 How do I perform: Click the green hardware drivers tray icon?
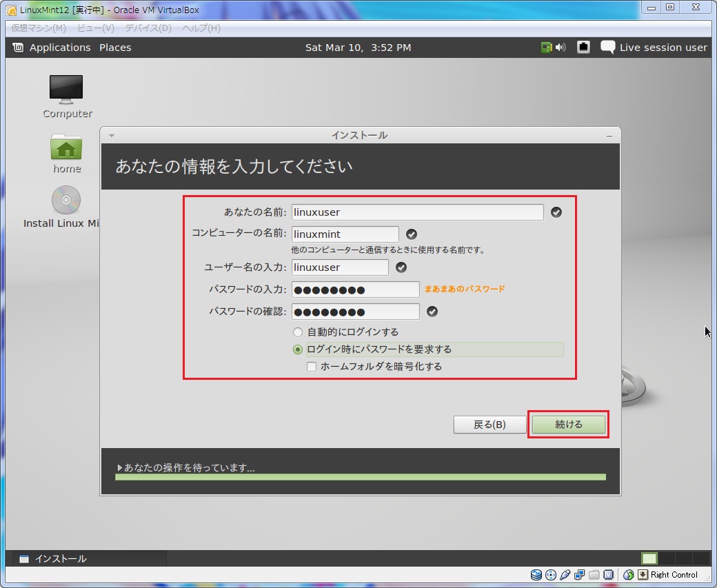[546, 47]
